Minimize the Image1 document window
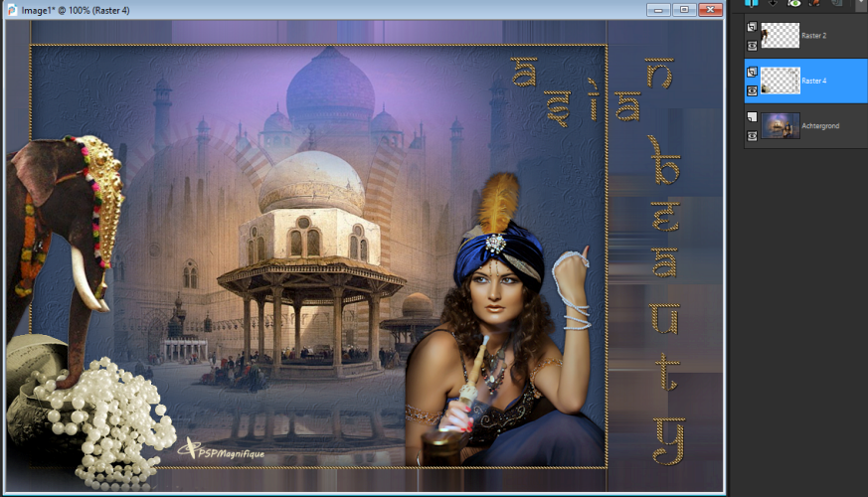 pyautogui.click(x=658, y=10)
